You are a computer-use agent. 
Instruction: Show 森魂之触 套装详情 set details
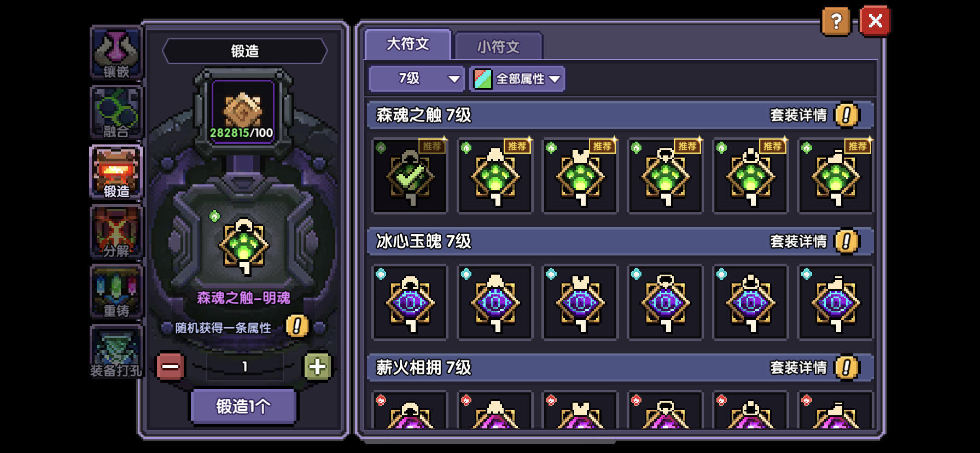point(814,115)
